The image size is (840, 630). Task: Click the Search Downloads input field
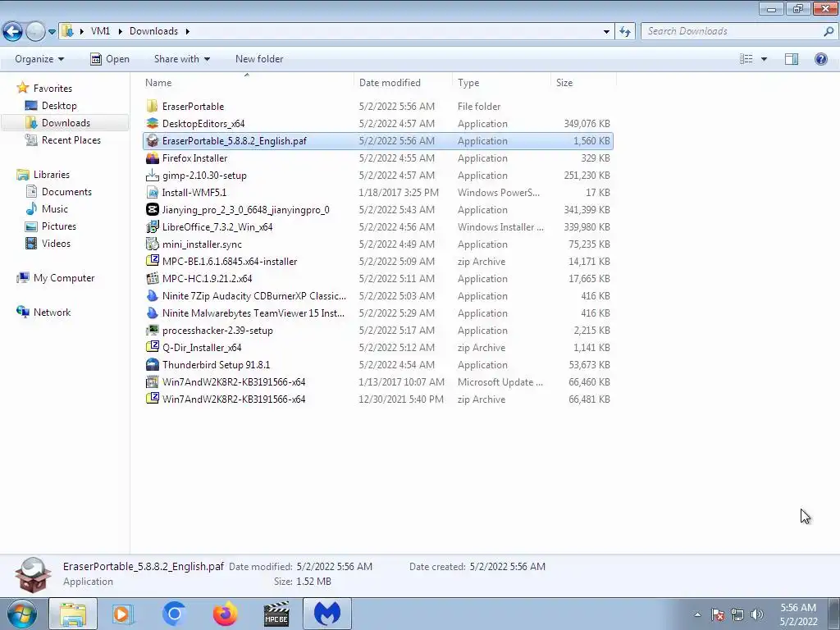point(733,31)
